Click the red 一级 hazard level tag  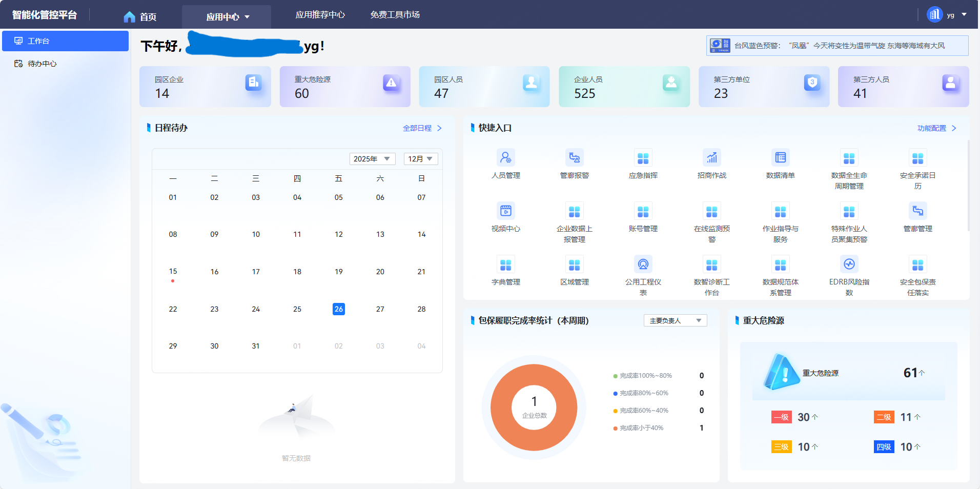(782, 417)
